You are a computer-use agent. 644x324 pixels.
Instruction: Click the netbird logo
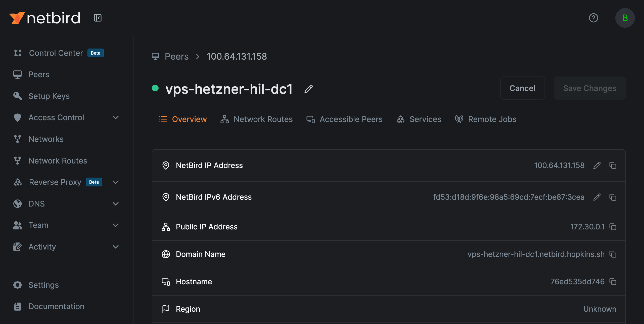(45, 18)
